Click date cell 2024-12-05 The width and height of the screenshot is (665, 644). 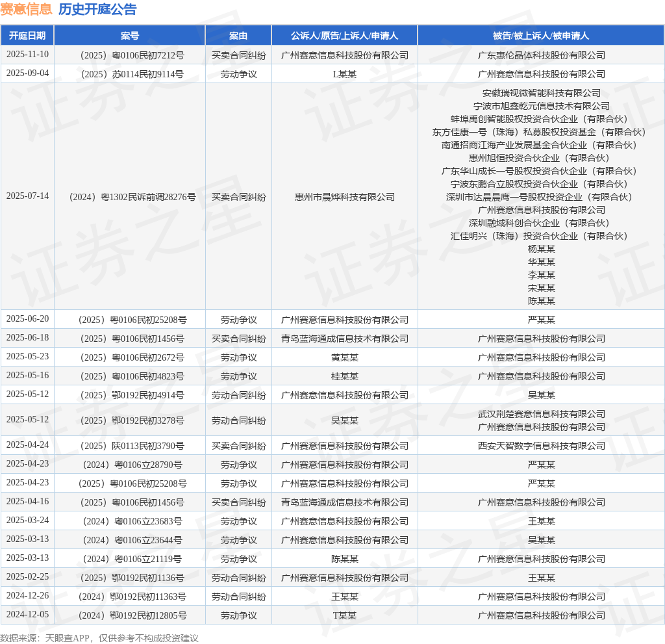tap(27, 614)
